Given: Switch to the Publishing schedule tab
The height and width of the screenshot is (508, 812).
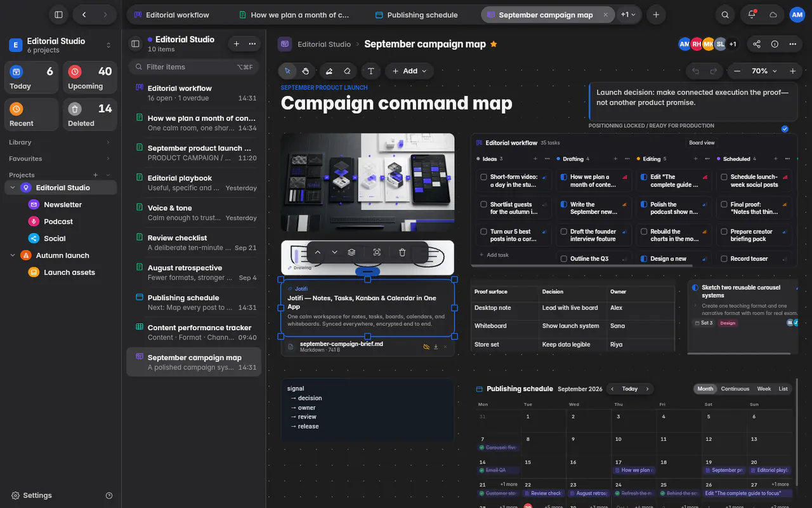Looking at the screenshot, I should [x=417, y=15].
